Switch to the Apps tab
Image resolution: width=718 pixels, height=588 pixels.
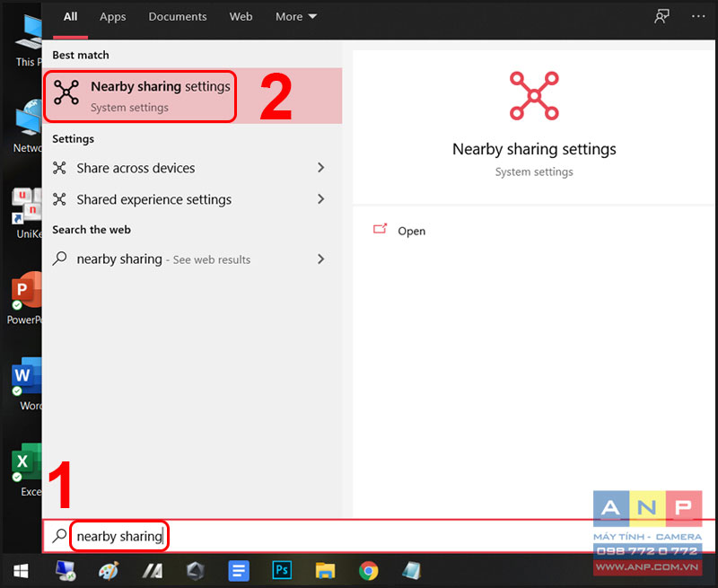pyautogui.click(x=113, y=17)
